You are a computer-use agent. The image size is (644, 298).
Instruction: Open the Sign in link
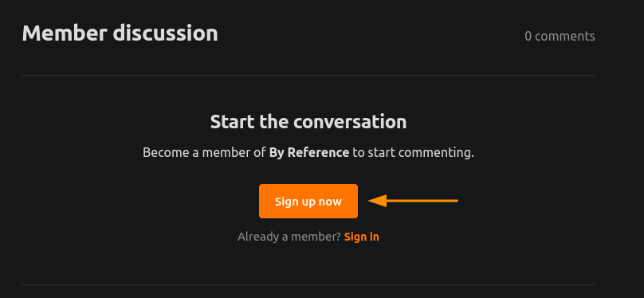click(361, 237)
